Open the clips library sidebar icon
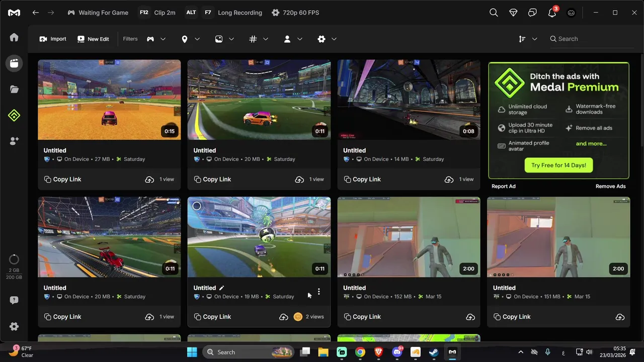This screenshot has height=362, width=644. (x=14, y=63)
